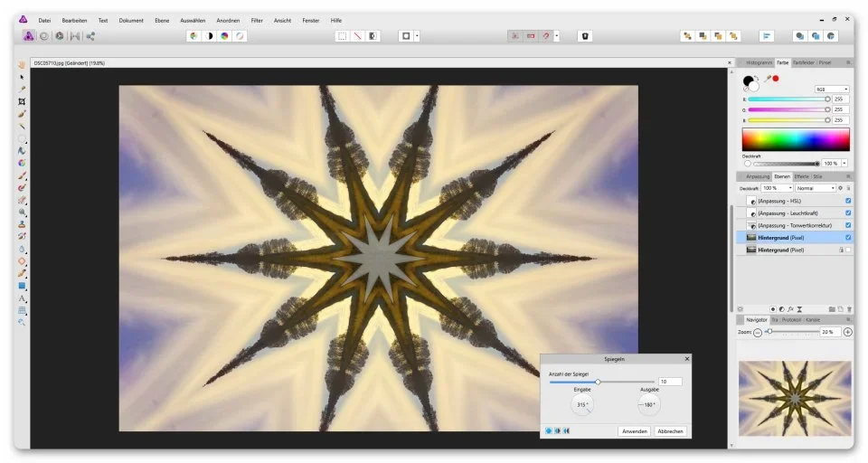Apply Auto Contrast from the toolbar
This screenshot has height=463, width=868.
209,36
